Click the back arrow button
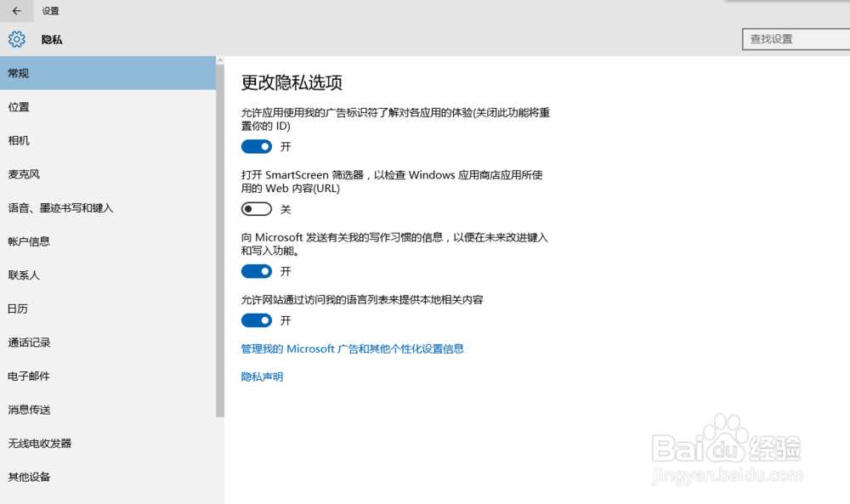The height and width of the screenshot is (504, 850). (16, 11)
